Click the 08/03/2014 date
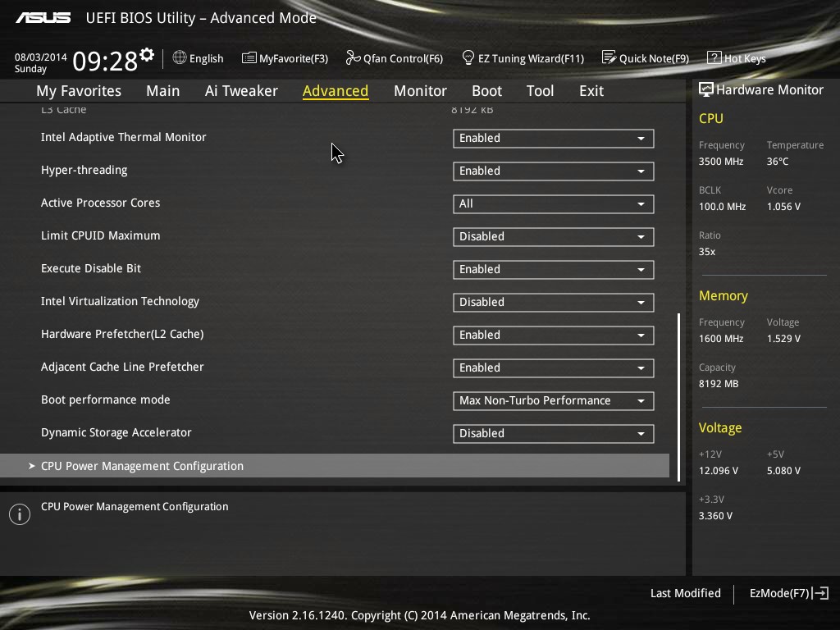Image resolution: width=840 pixels, height=630 pixels. (x=41, y=57)
